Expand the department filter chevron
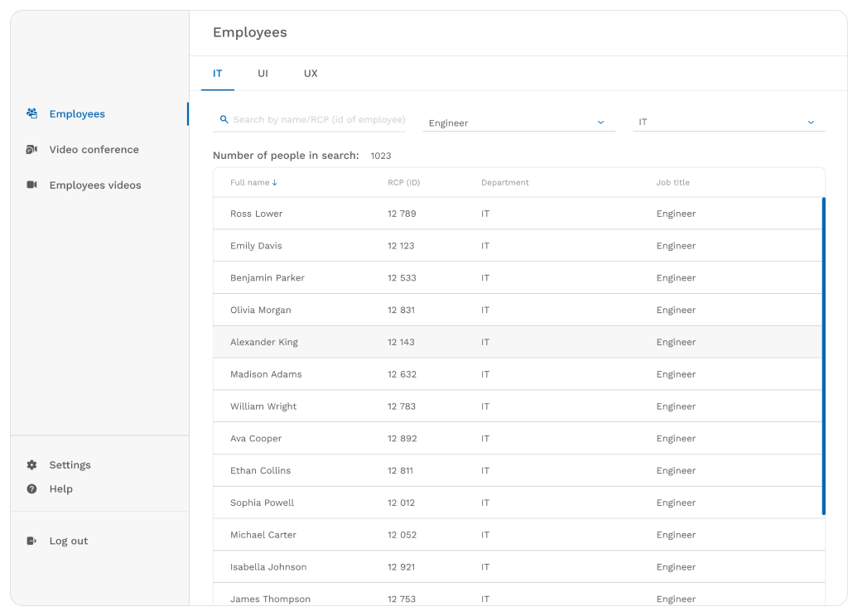Screen dimensions: 858x616 811,122
